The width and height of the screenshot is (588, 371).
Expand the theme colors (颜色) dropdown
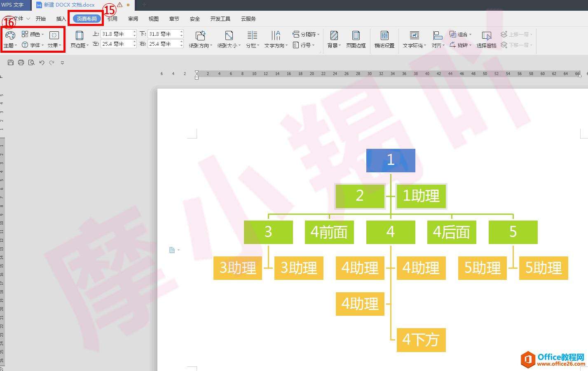[33, 34]
